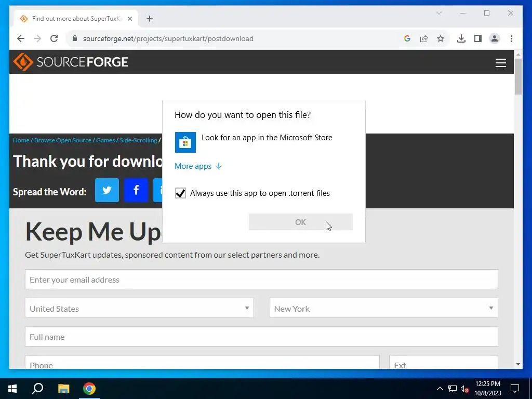Click the Chrome forward arrow
Image resolution: width=532 pixels, height=399 pixels.
point(37,38)
